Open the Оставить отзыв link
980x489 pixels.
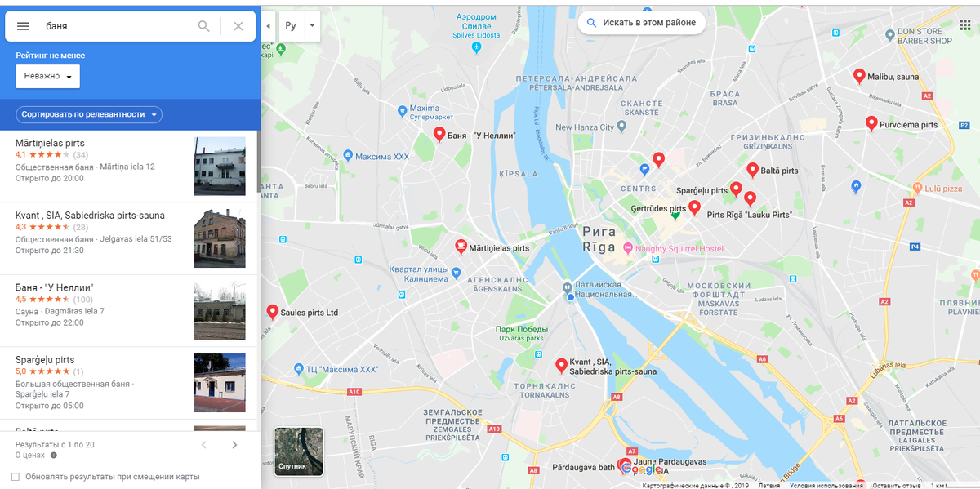click(895, 485)
